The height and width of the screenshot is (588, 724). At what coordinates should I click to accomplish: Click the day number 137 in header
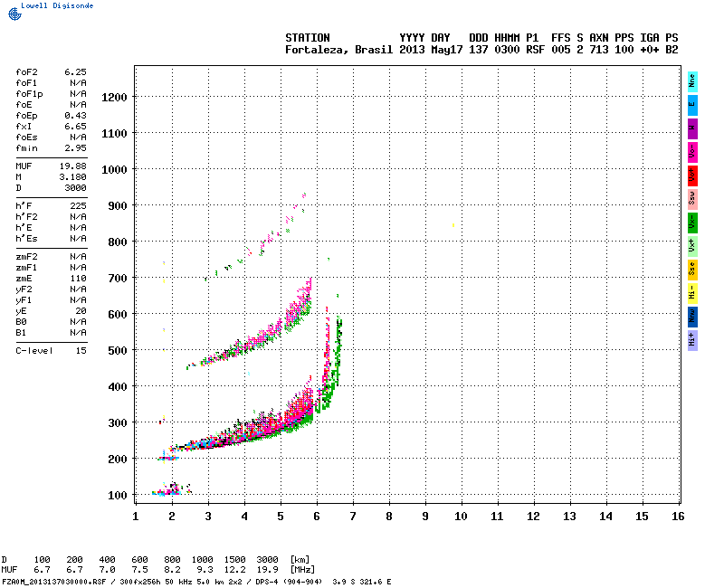click(479, 50)
